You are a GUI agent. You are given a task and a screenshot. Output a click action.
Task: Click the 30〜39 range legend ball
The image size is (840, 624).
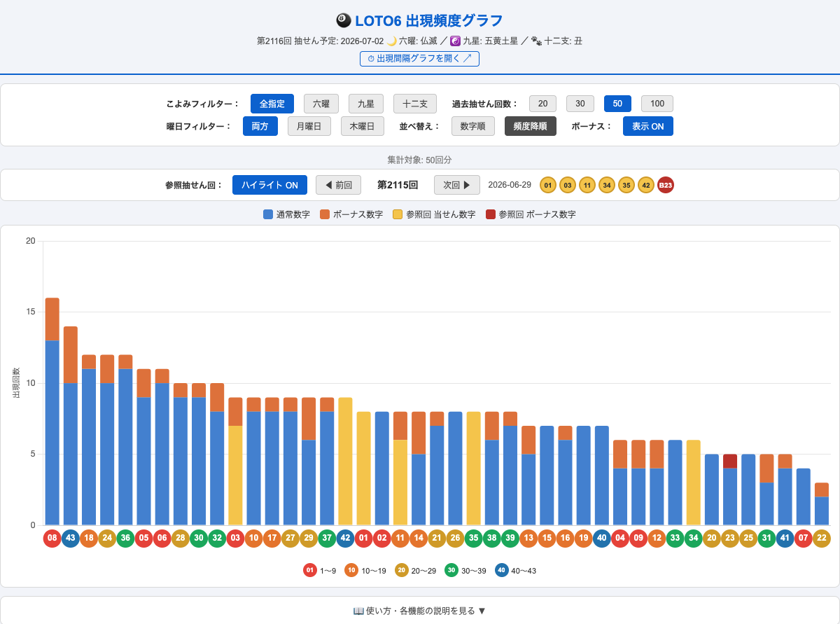pyautogui.click(x=451, y=570)
